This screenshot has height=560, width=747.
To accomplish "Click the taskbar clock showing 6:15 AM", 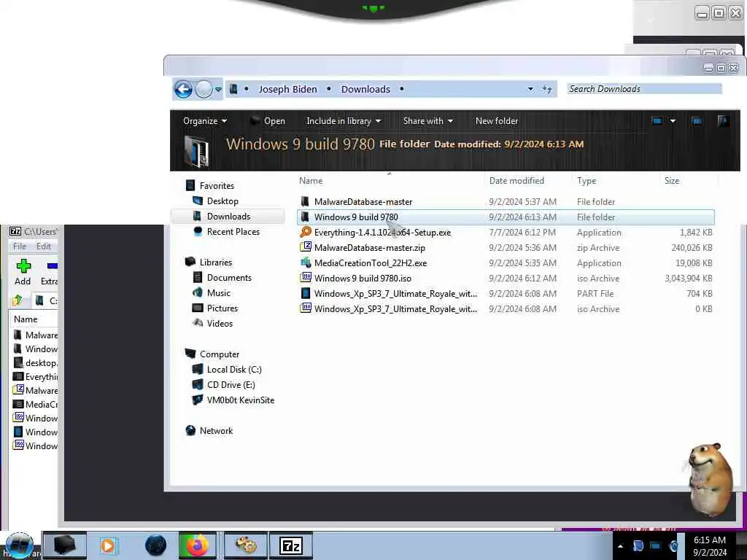I will point(709,546).
